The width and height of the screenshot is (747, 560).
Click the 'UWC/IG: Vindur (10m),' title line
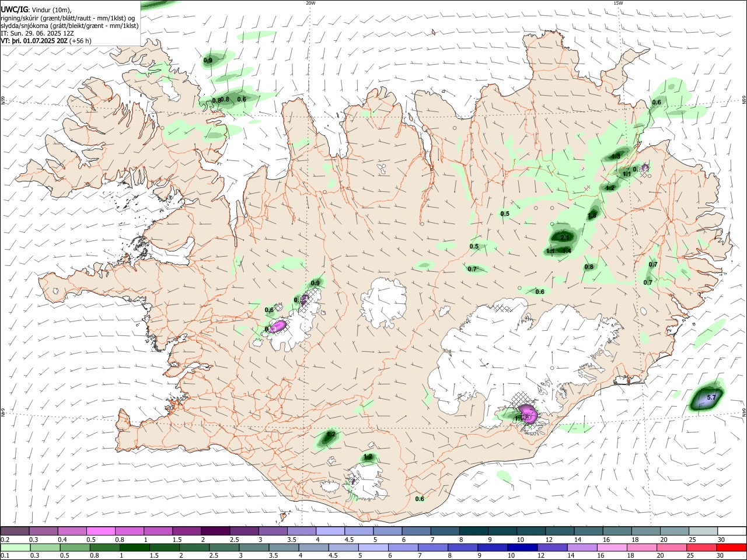(36, 10)
